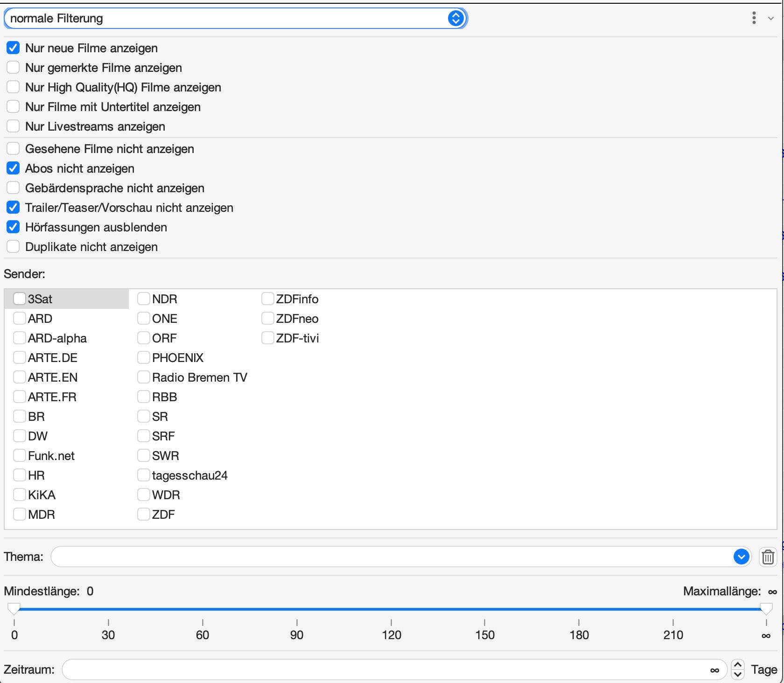
Task: Click the Maximallänge slider handle
Action: click(766, 608)
